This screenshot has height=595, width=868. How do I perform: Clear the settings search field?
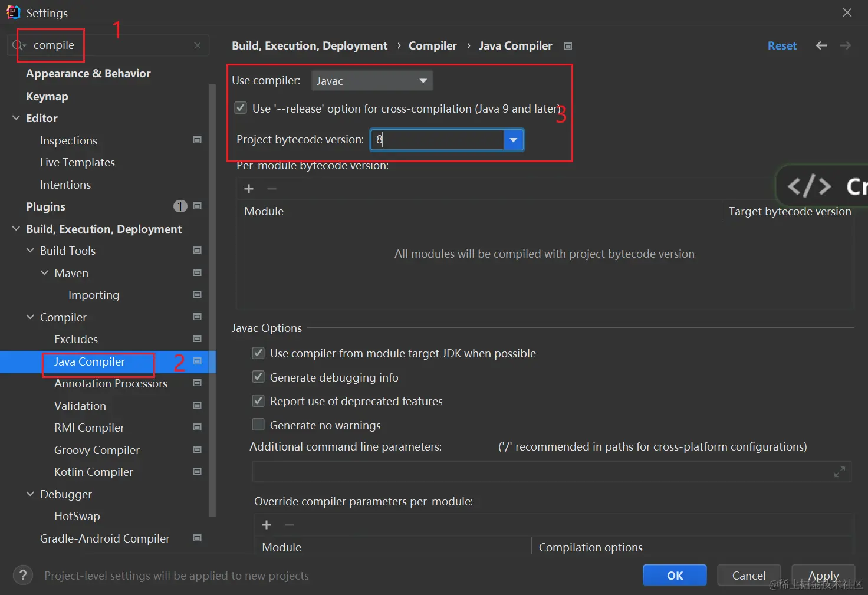pyautogui.click(x=198, y=45)
